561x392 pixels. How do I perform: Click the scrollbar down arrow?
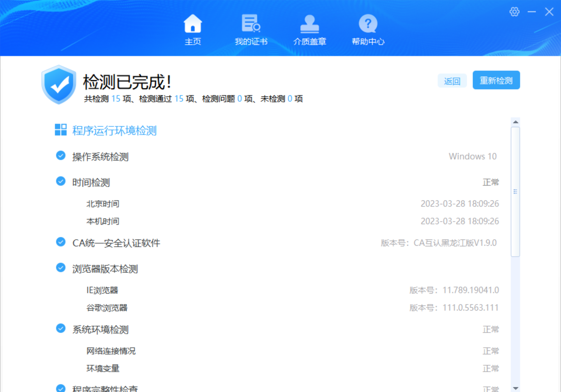(x=515, y=388)
